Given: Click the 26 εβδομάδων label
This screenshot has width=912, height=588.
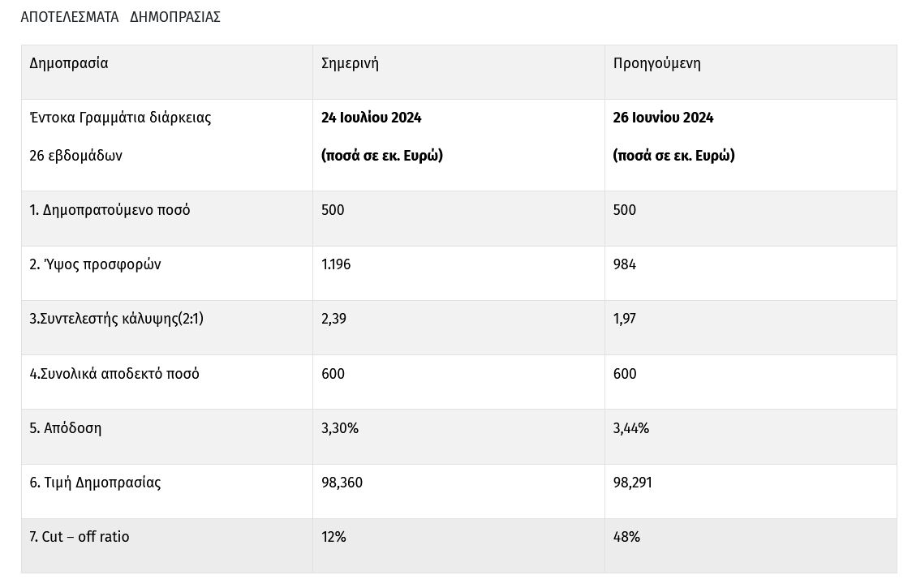Looking at the screenshot, I should [x=75, y=156].
